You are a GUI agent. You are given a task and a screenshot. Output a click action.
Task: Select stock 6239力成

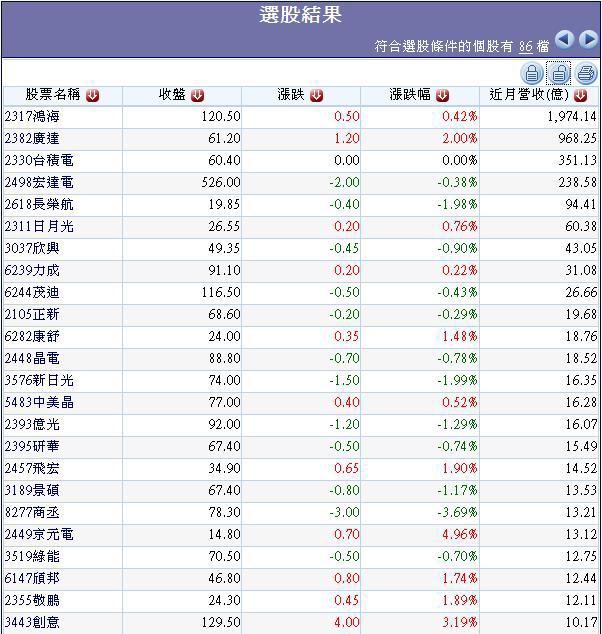coord(32,271)
